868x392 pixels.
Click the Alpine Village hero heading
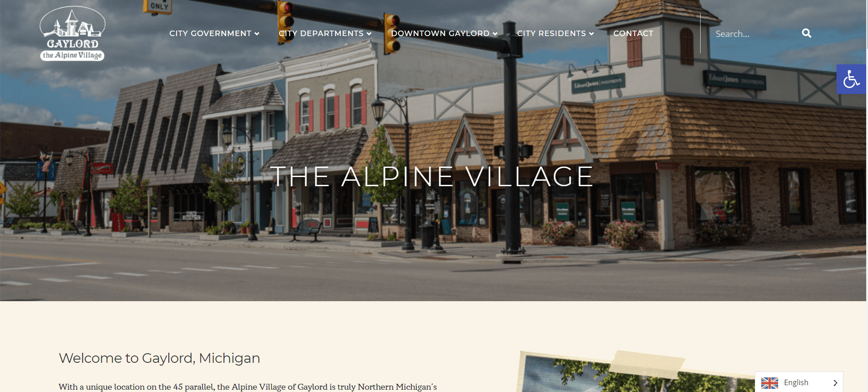coord(431,177)
